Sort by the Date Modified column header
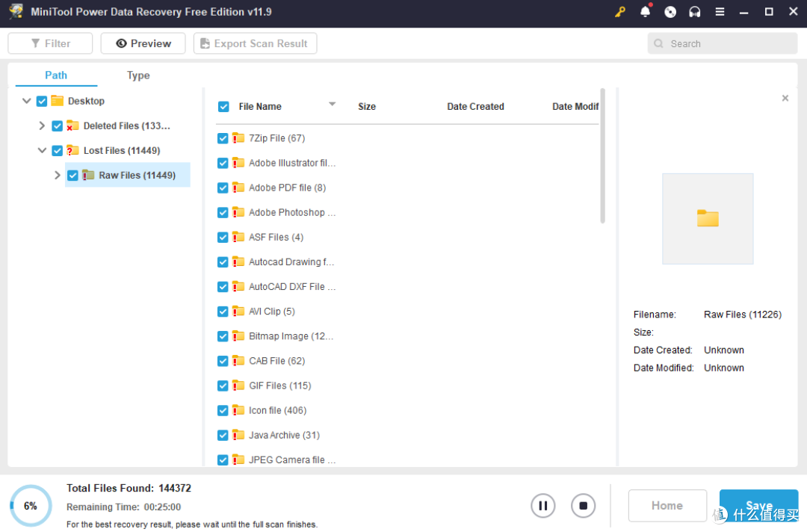The image size is (807, 532). tap(575, 107)
